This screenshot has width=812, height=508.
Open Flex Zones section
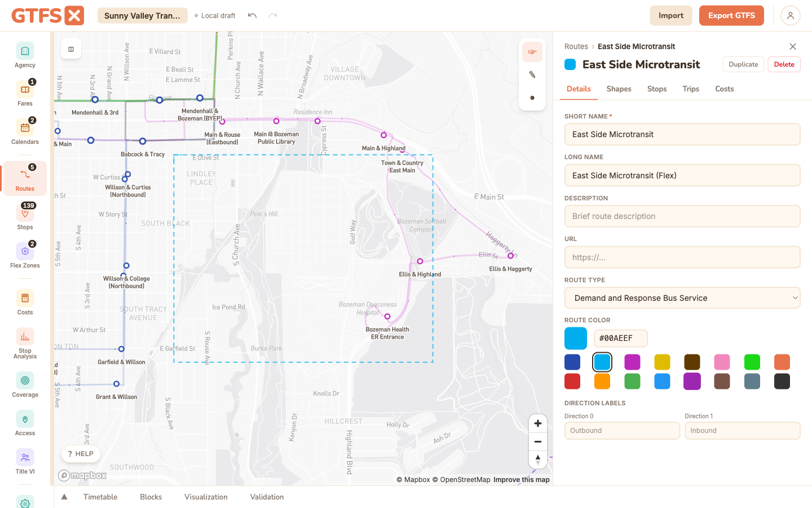[25, 256]
